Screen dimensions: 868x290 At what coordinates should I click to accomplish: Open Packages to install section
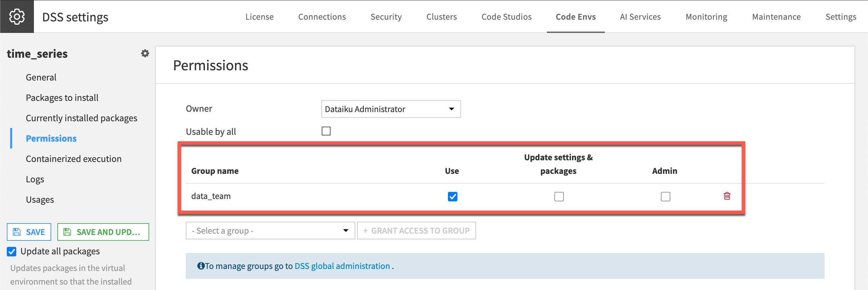[62, 98]
